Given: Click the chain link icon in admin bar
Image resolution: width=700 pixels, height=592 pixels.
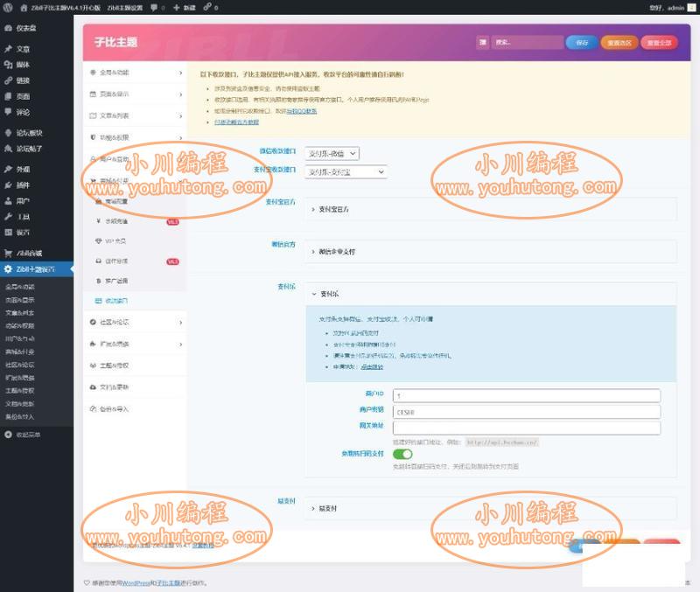Looking at the screenshot, I should click(207, 8).
